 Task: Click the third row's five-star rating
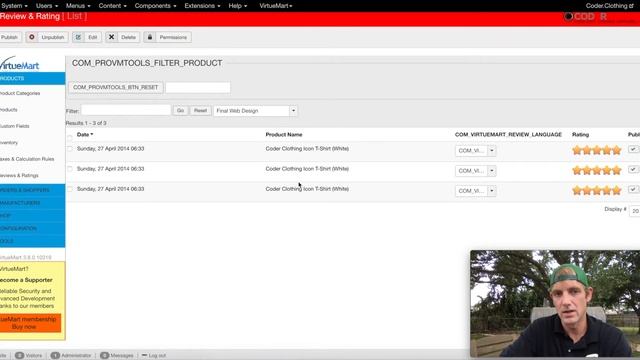pos(597,190)
